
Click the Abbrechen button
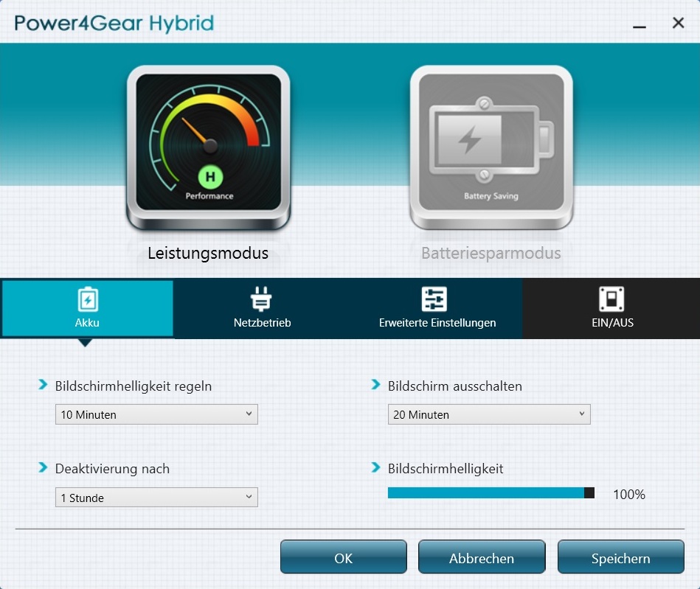482,557
